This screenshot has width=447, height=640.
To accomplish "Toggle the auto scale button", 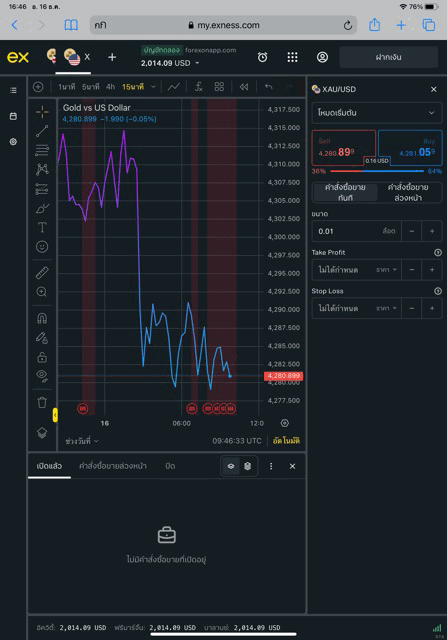I will click(286, 441).
